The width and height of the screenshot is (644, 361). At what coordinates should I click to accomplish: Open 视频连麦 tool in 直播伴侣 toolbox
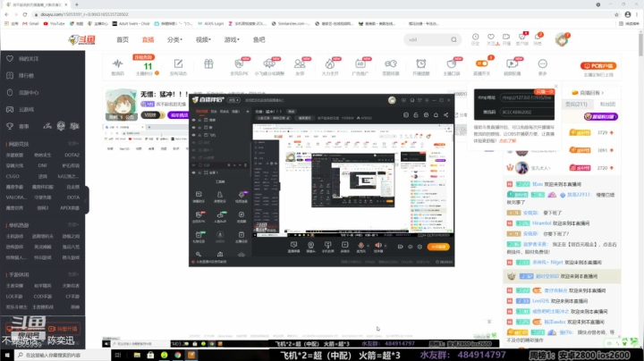241,195
